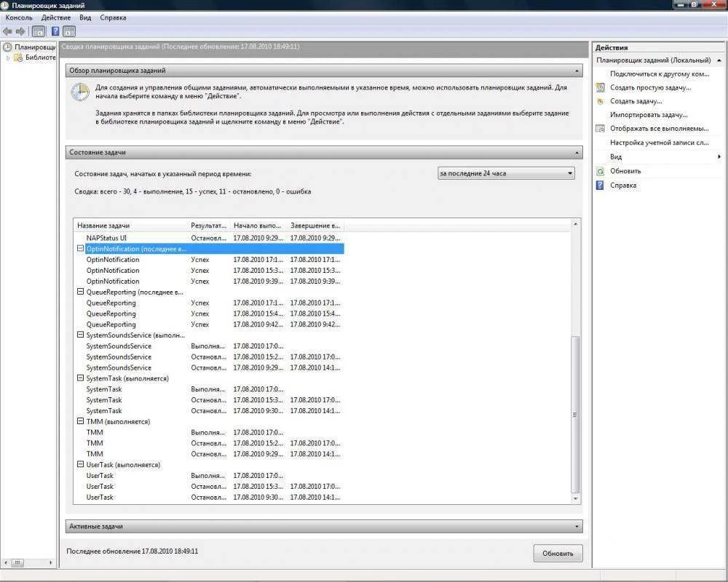This screenshot has width=728, height=582.
Task: Click the Создать задачу icon
Action: [601, 101]
